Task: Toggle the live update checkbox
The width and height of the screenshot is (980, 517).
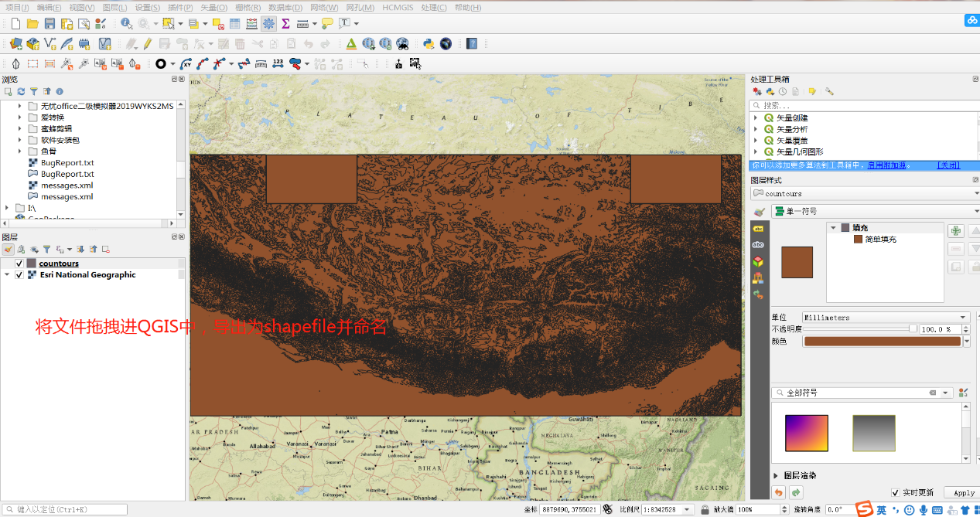Action: click(x=895, y=492)
